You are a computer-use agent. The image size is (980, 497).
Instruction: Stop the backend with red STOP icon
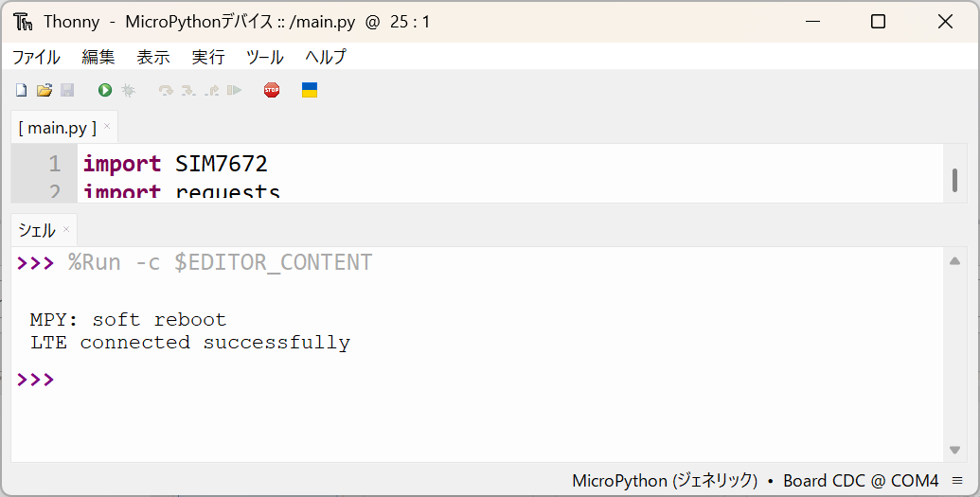coord(272,90)
